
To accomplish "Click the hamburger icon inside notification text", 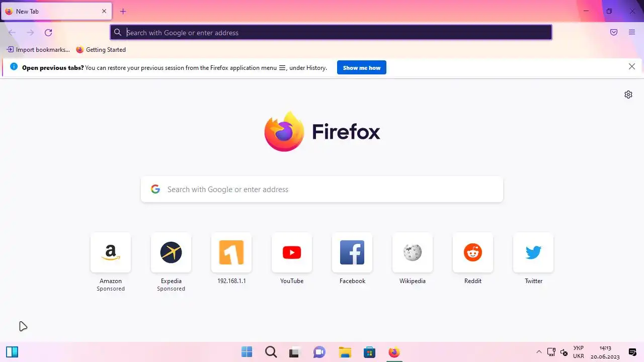I will (282, 67).
